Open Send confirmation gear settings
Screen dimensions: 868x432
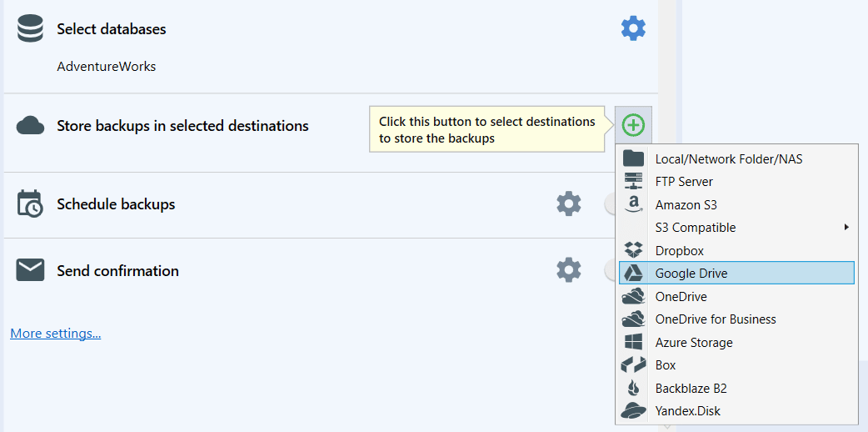click(569, 270)
